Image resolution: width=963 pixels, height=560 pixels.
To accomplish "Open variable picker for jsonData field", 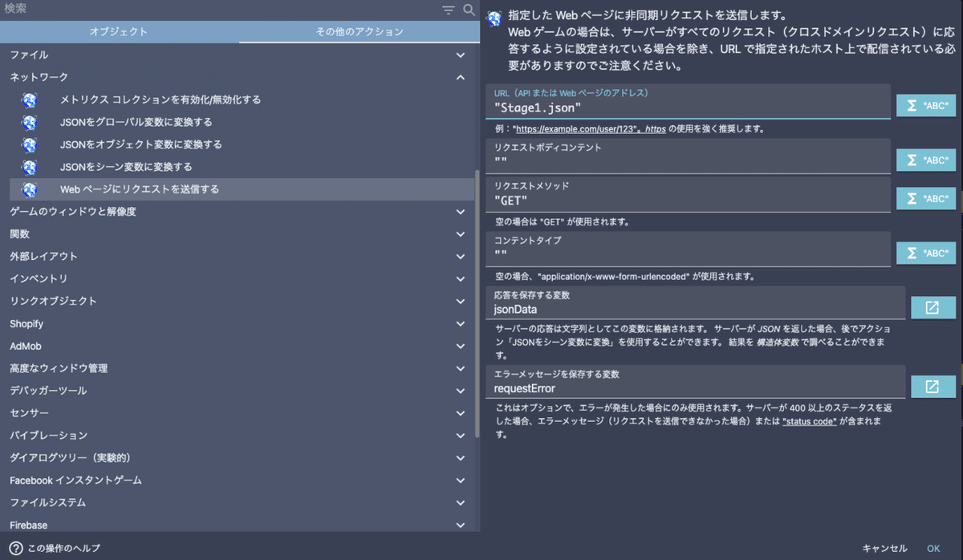I will click(x=933, y=307).
